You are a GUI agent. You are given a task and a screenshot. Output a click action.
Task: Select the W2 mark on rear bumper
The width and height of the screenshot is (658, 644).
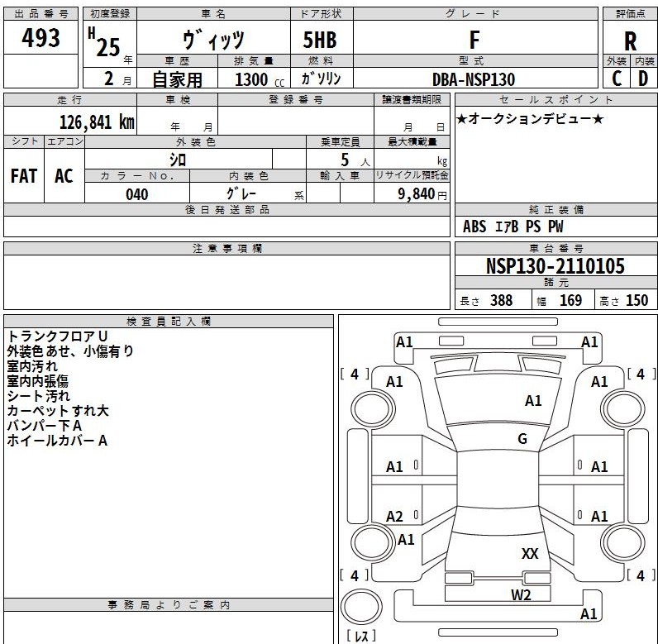coord(521,595)
